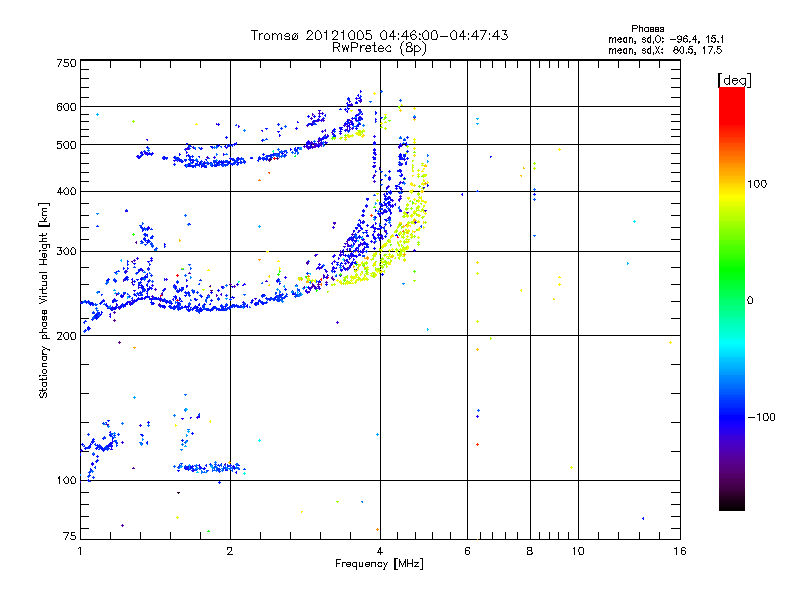Click the y-axis '200' tick label

(x=66, y=336)
